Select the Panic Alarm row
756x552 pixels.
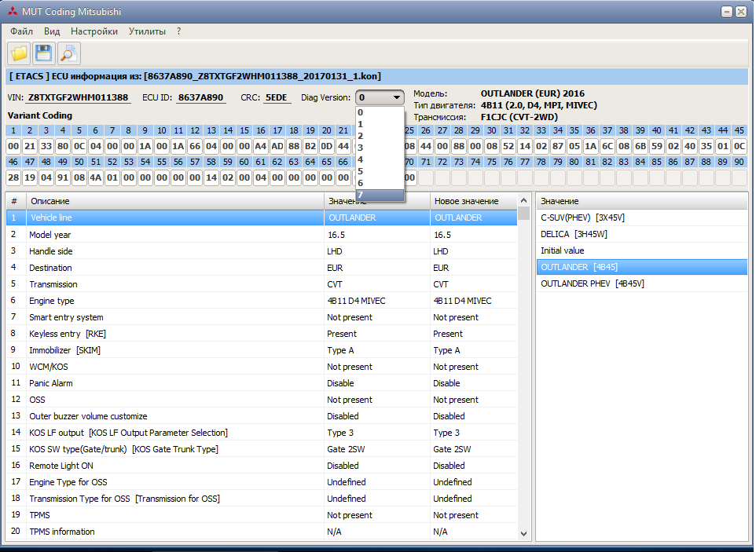pyautogui.click(x=262, y=383)
